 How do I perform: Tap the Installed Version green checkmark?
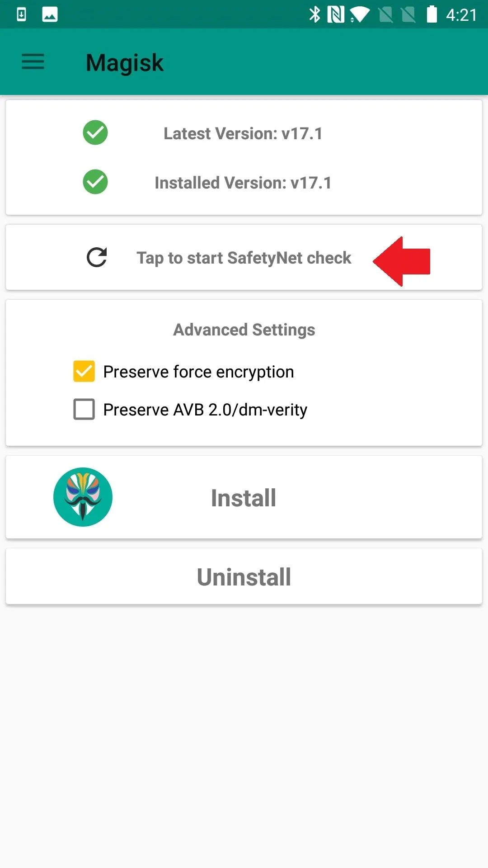(x=95, y=182)
